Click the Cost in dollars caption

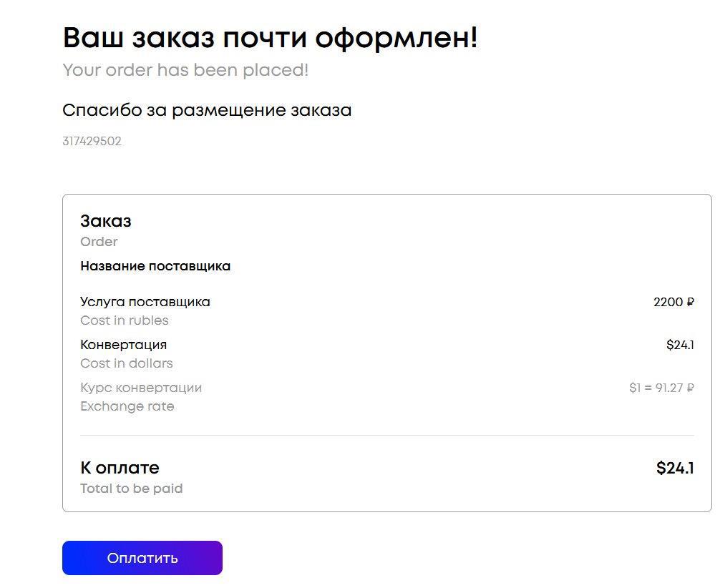click(x=127, y=363)
